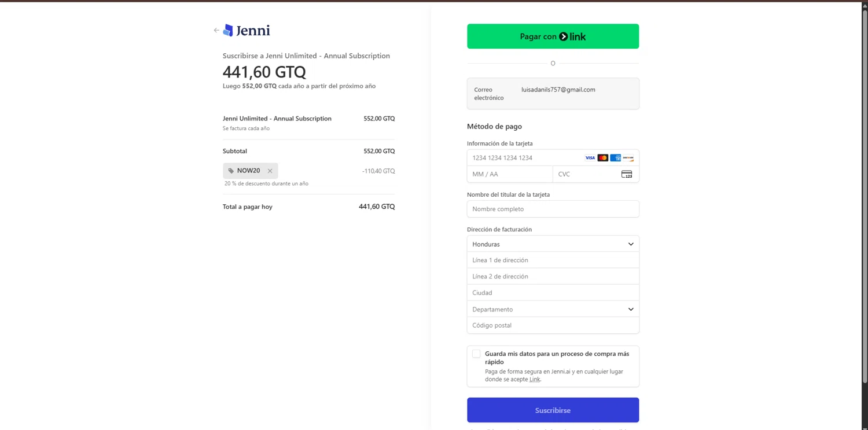868x430 pixels.
Task: Focus the Ciudad field
Action: point(553,292)
